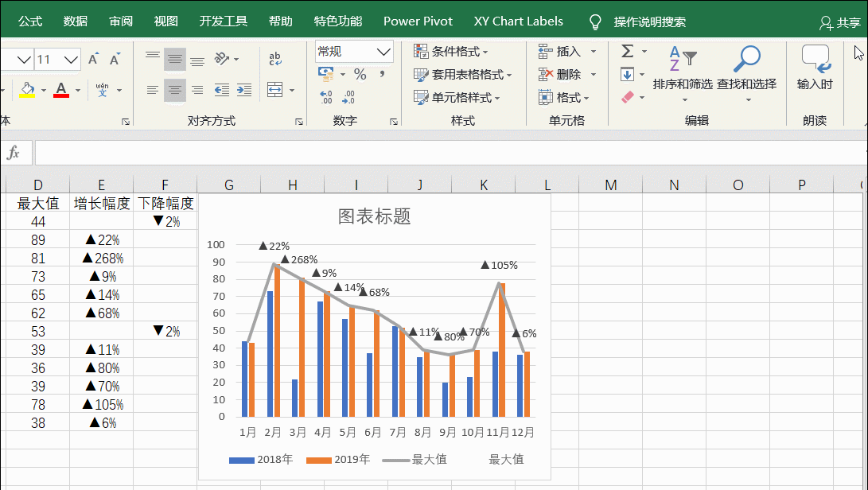
Task: Open 条件格式 conditional formatting menu
Action: [x=451, y=52]
